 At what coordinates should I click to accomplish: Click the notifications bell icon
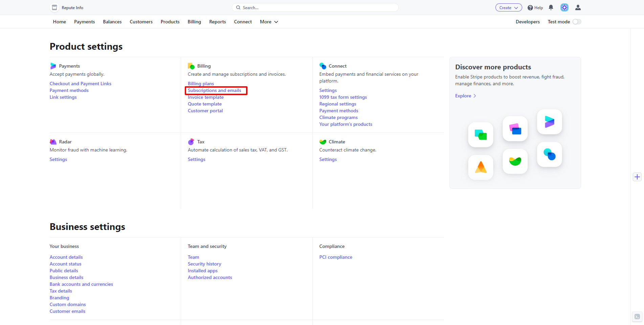pos(551,7)
